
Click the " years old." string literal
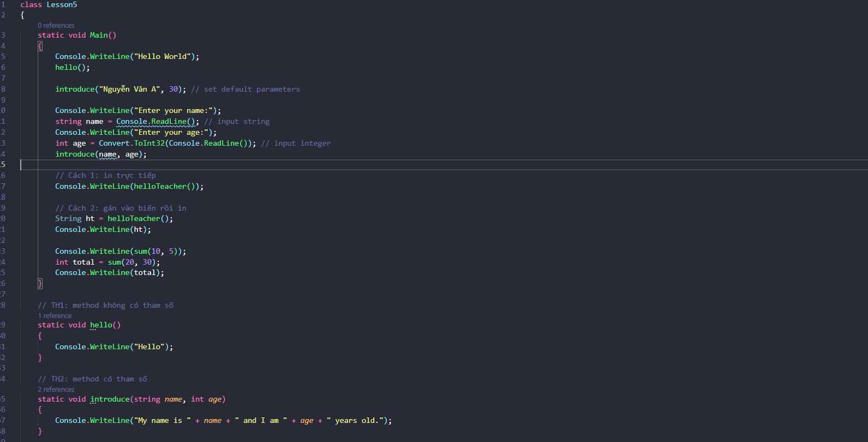click(x=354, y=421)
